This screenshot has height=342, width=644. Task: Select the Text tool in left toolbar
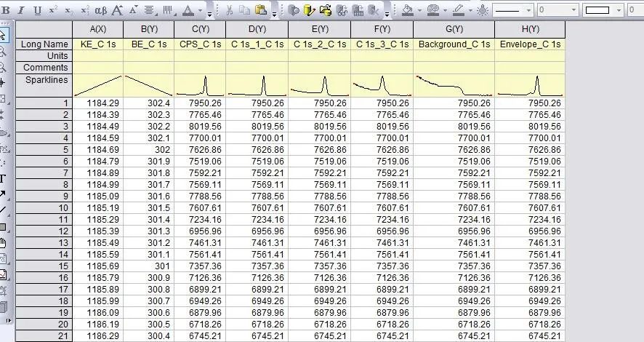[x=4, y=178]
